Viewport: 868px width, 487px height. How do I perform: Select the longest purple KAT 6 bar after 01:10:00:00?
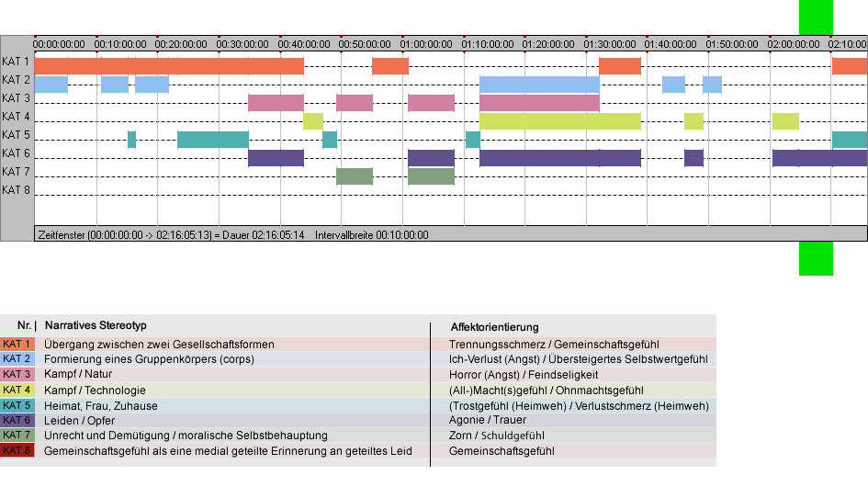click(560, 158)
